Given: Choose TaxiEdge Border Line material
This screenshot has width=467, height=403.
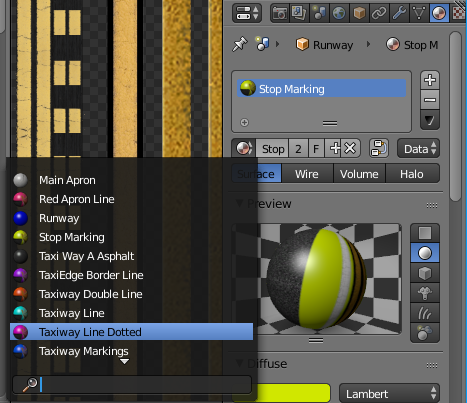Looking at the screenshot, I should pyautogui.click(x=131, y=275).
